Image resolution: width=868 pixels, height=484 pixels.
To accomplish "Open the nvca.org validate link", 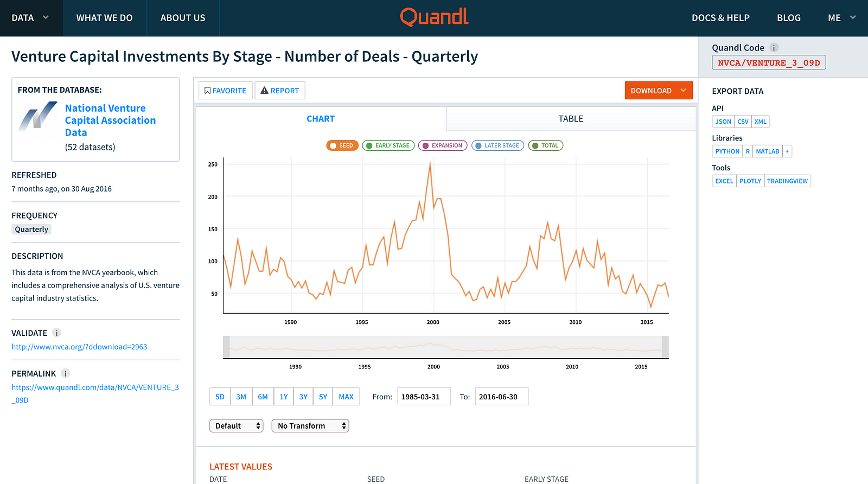I will [79, 347].
